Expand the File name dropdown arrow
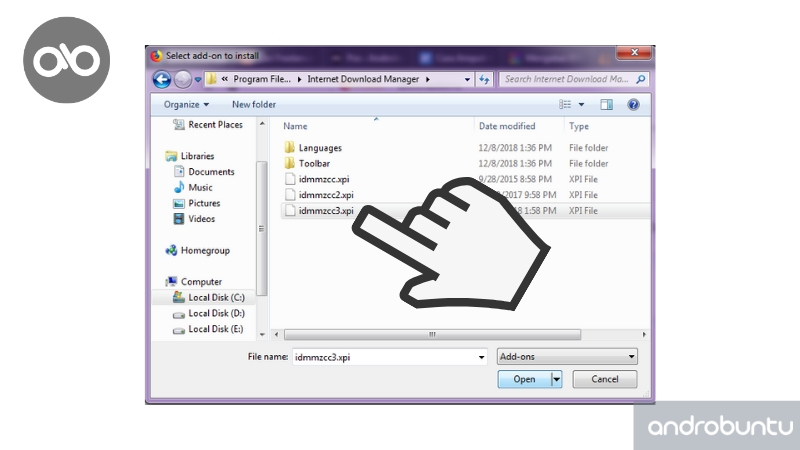 click(481, 357)
